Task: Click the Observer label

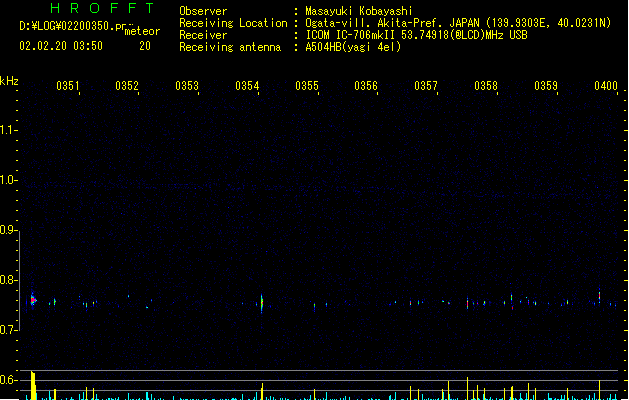Action: click(x=203, y=11)
